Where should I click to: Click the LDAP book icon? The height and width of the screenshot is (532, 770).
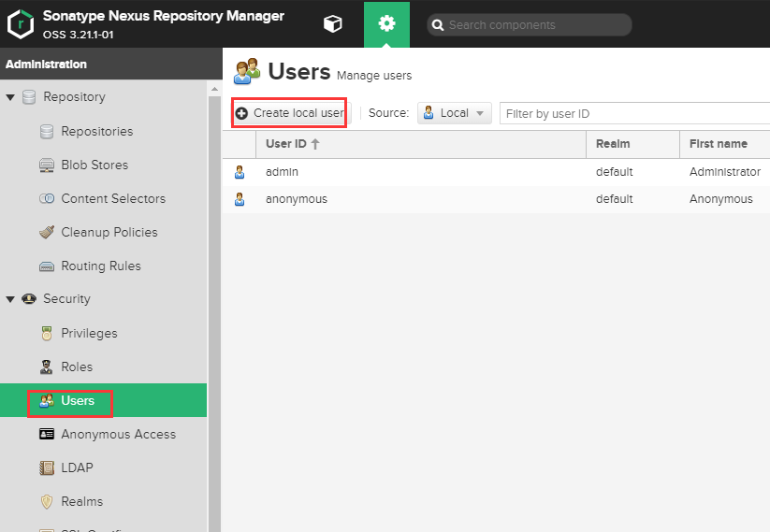[x=47, y=467]
